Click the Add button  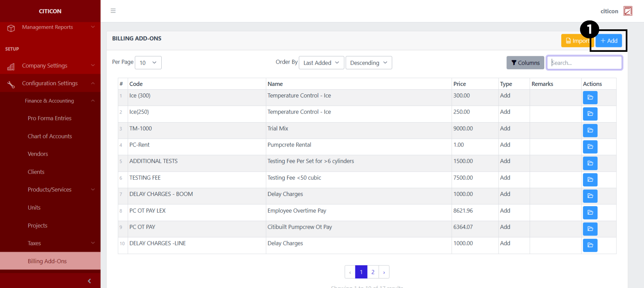609,41
